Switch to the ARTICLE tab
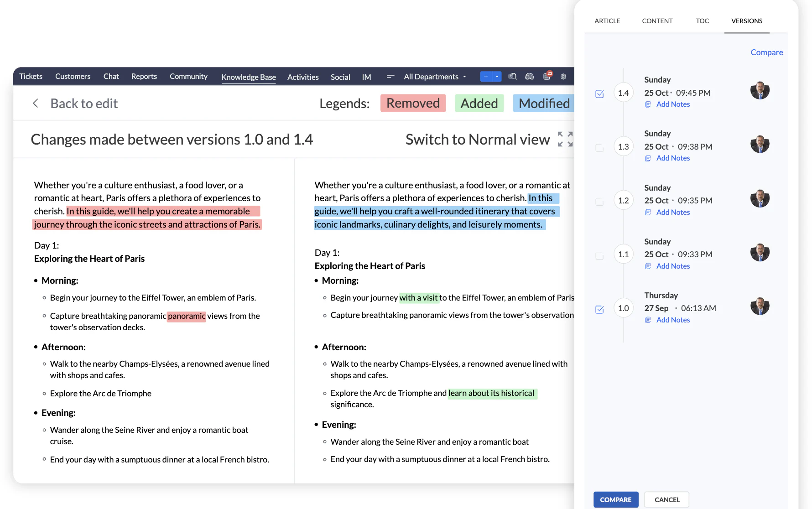812x509 pixels. 607,21
